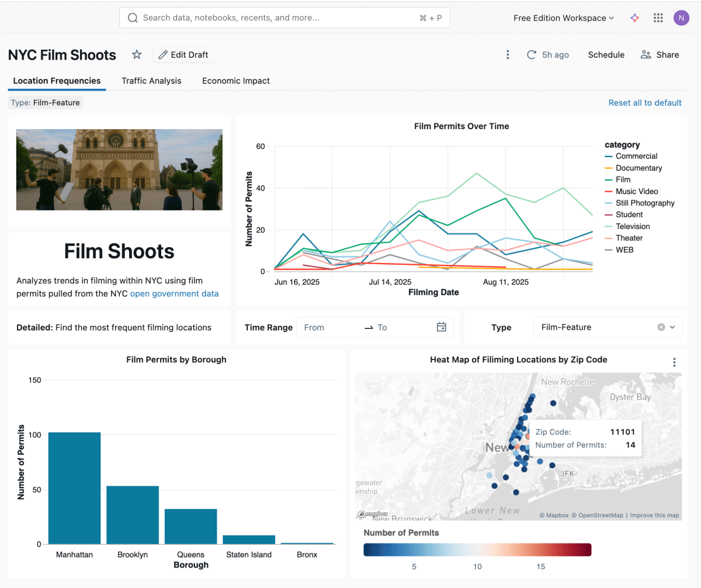Open the Economic Impact tab
Screen dimensions: 701x588
236,81
